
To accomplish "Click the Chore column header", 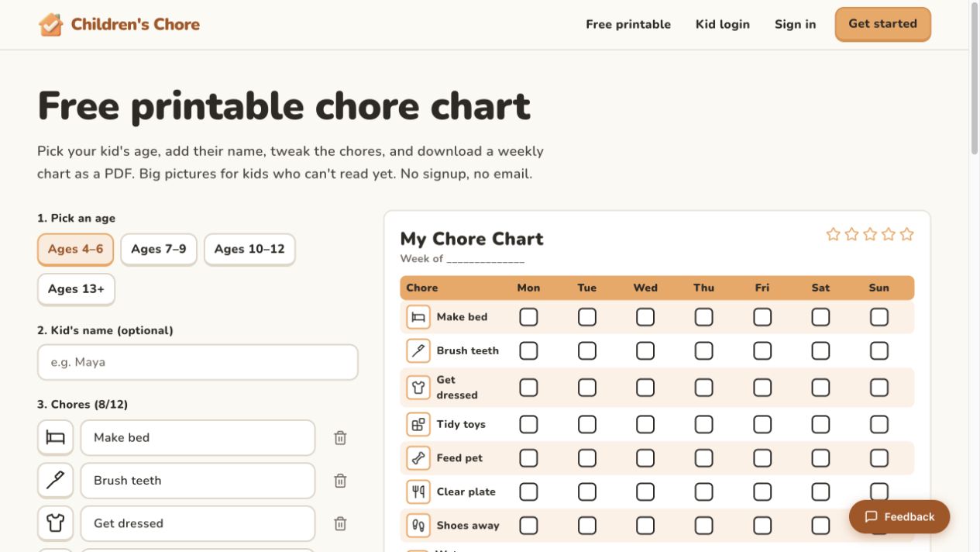I will [x=422, y=288].
